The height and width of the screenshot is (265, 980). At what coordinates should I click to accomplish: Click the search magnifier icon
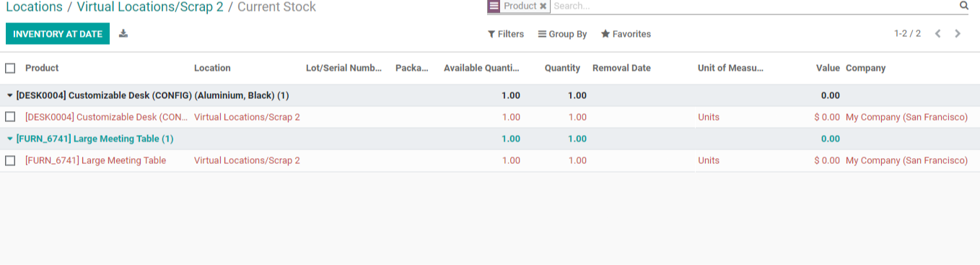(963, 6)
